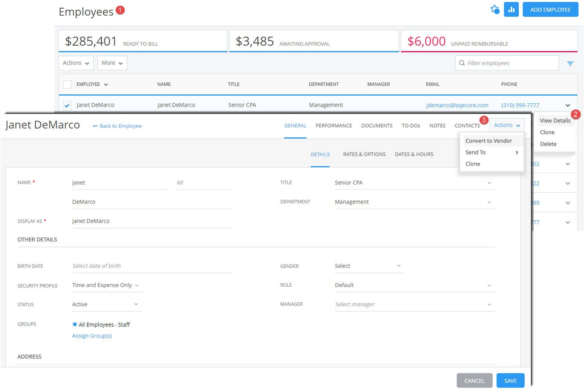
Task: Switch to the CONTACTS tab
Action: (x=467, y=126)
